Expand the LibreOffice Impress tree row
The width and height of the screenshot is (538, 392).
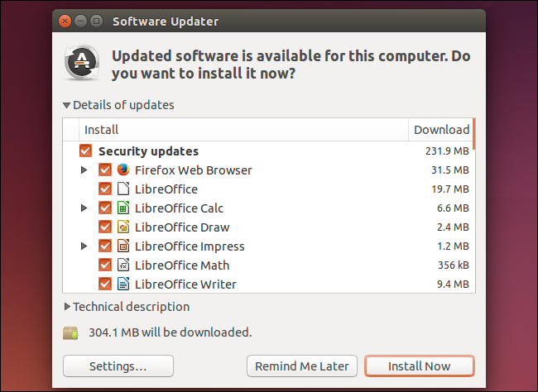click(84, 246)
